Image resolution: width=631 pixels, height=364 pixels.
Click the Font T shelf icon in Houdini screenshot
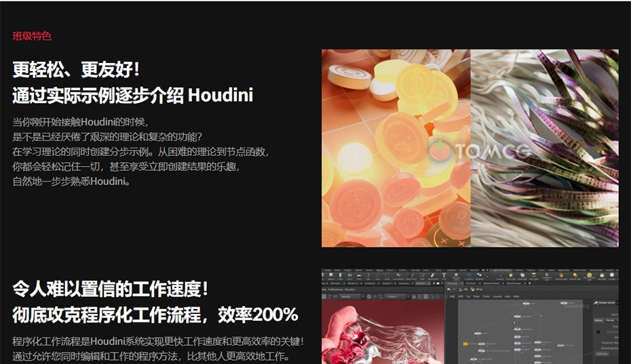click(x=444, y=276)
